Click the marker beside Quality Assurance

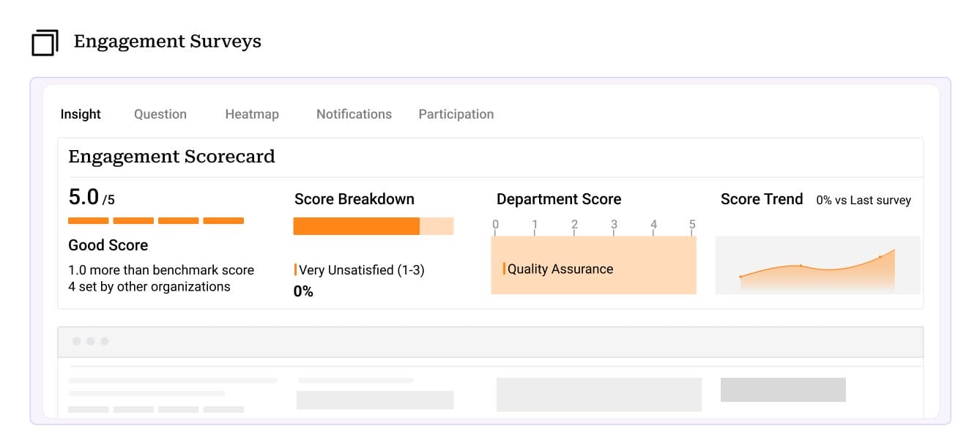[x=504, y=269]
